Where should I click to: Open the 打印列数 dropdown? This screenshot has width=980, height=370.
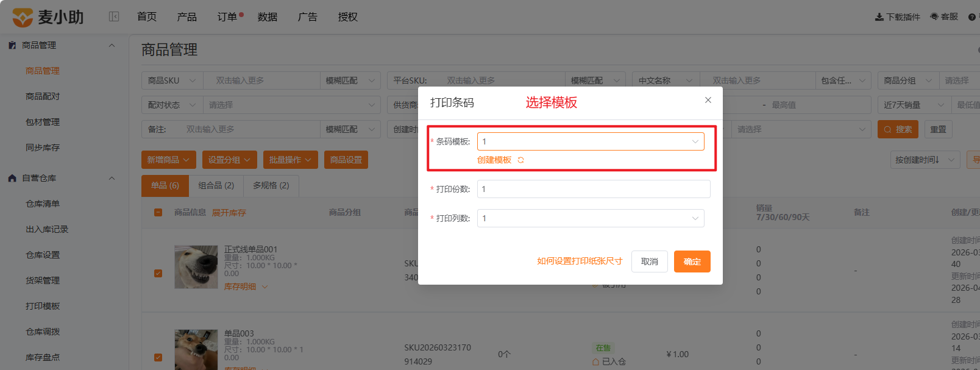[x=591, y=218]
